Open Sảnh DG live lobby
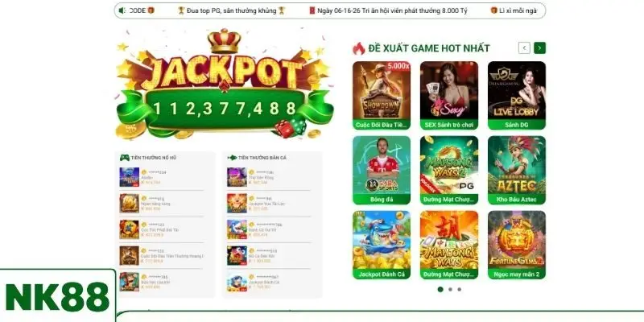Screen dimensions: 644x322 517,96
